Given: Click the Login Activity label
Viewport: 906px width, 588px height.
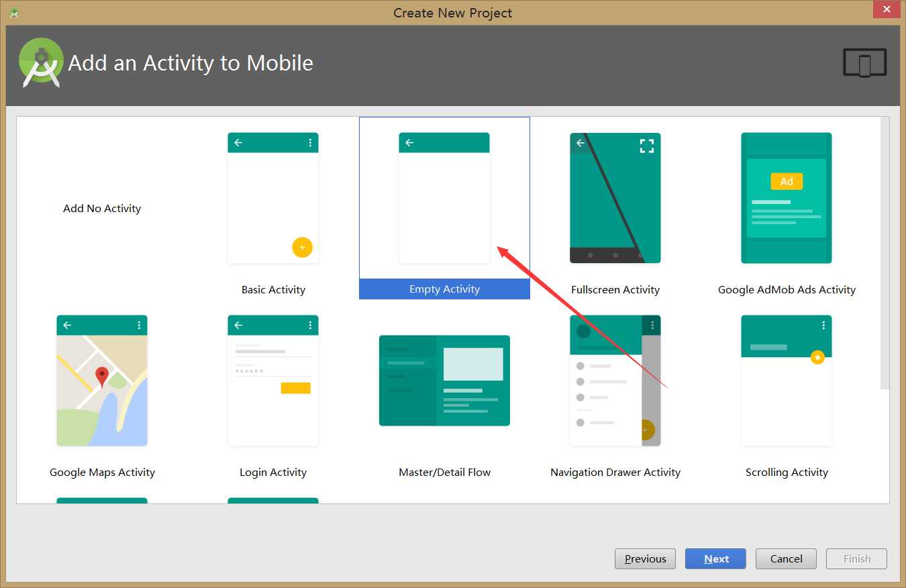Looking at the screenshot, I should (273, 473).
